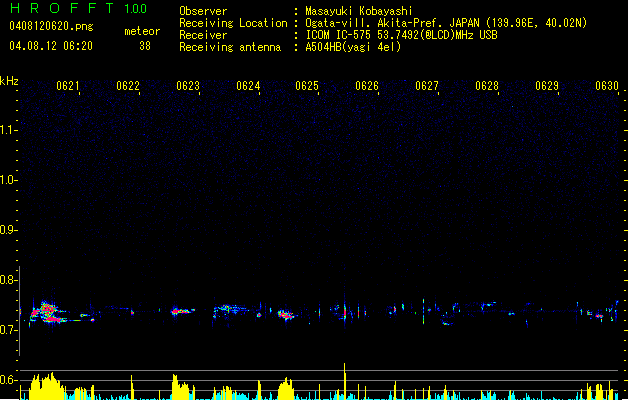
Task: Click the kHz axis unit label
Action: [x=9, y=81]
